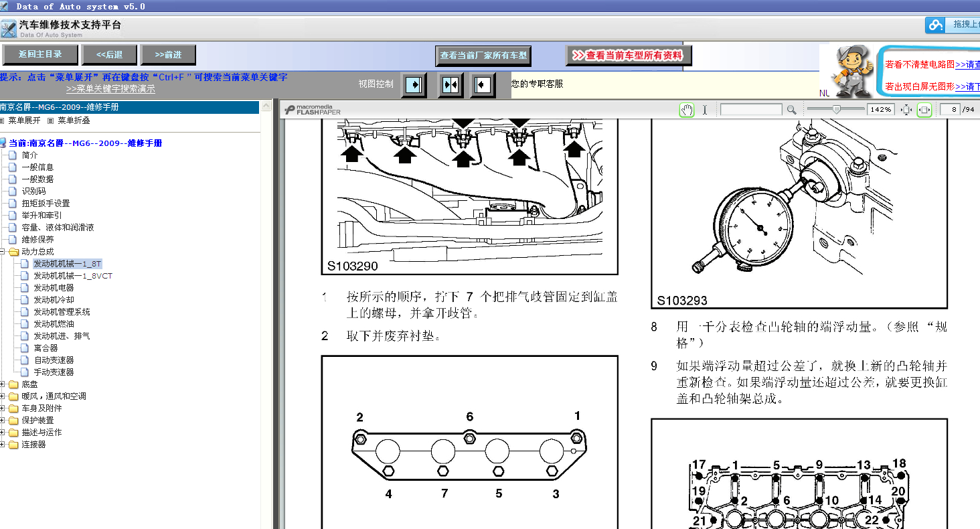This screenshot has width=980, height=529.
Task: Click the folder icon next to 车身及附件
Action: pos(13,408)
